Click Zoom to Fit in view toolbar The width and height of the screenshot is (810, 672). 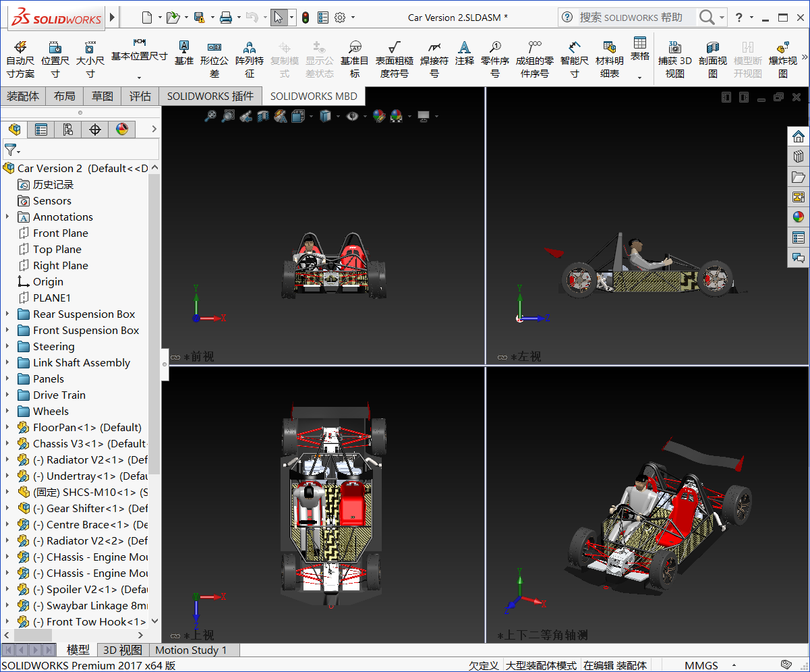pyautogui.click(x=211, y=116)
